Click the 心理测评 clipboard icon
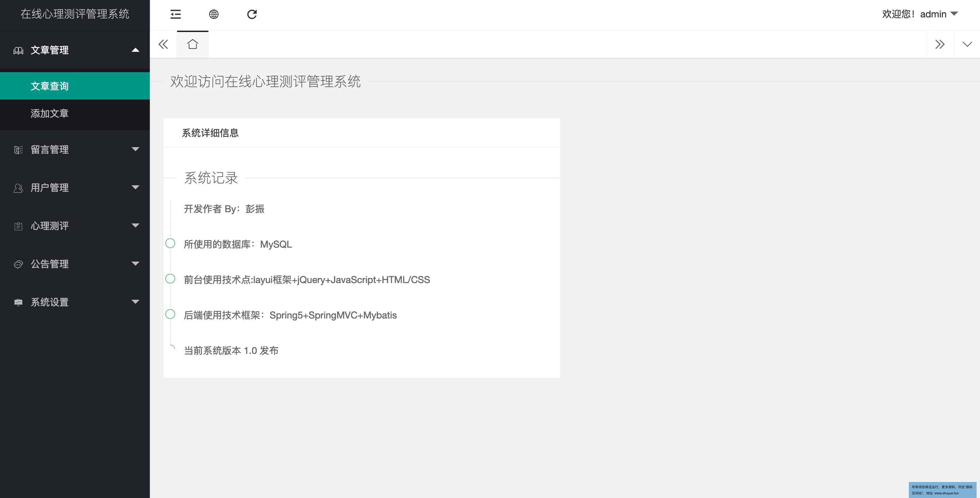 coord(18,226)
